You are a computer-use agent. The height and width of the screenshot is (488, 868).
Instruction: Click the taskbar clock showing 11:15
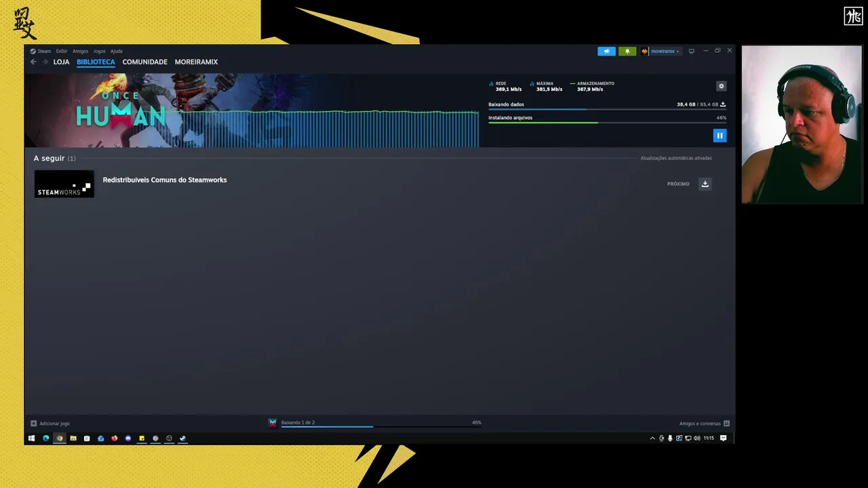[709, 439]
